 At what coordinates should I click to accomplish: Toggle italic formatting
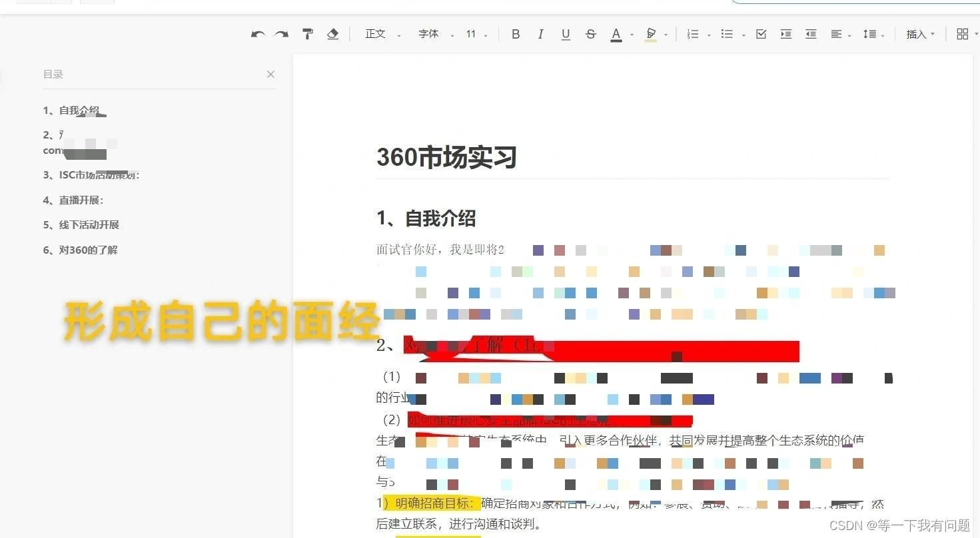pyautogui.click(x=540, y=34)
